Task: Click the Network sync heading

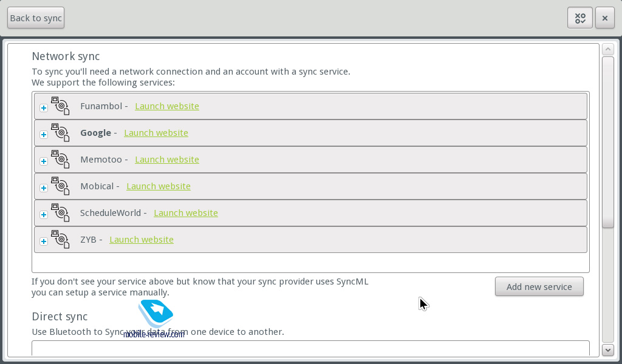Action: point(66,56)
